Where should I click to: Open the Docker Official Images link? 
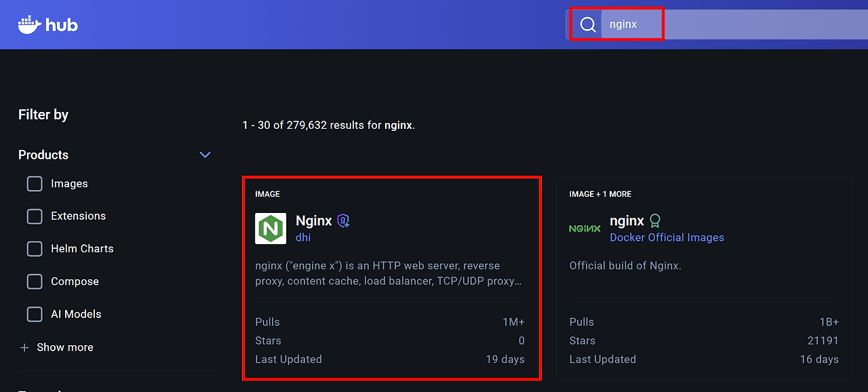(667, 237)
